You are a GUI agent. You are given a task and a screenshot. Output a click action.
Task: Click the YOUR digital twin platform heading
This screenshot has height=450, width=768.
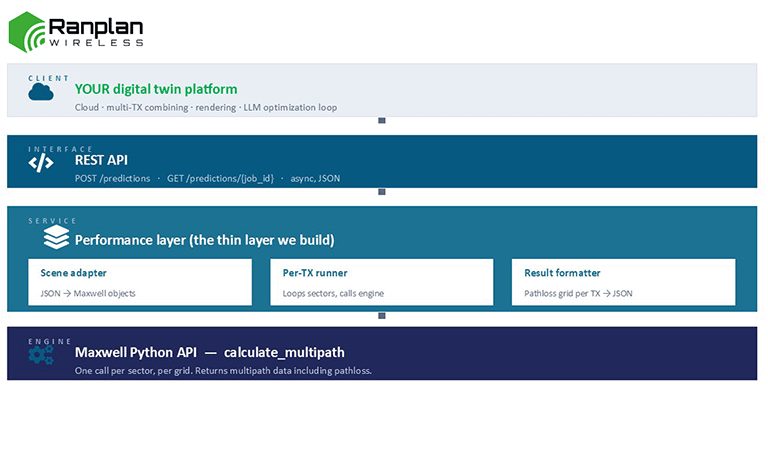[156, 89]
